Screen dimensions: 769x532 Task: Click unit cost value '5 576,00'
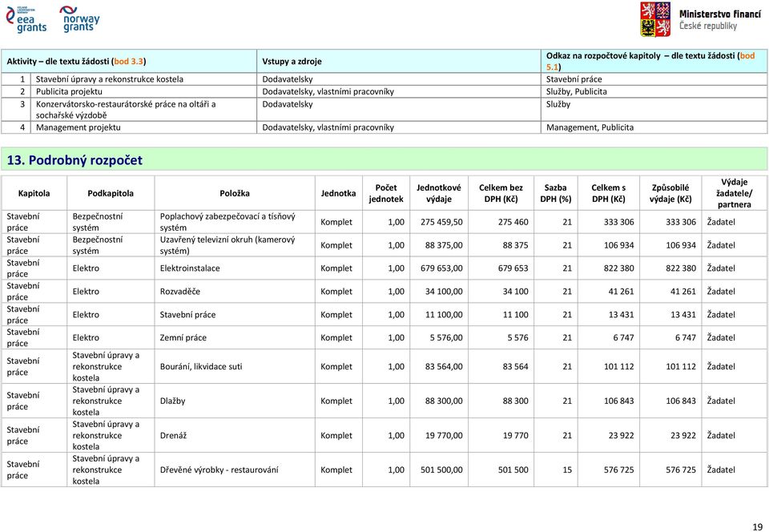(x=446, y=337)
